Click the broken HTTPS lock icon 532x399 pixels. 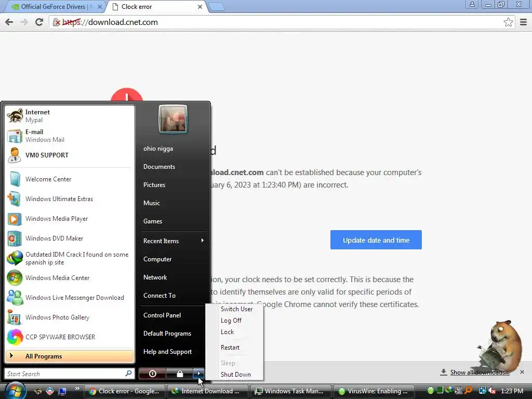coord(56,22)
